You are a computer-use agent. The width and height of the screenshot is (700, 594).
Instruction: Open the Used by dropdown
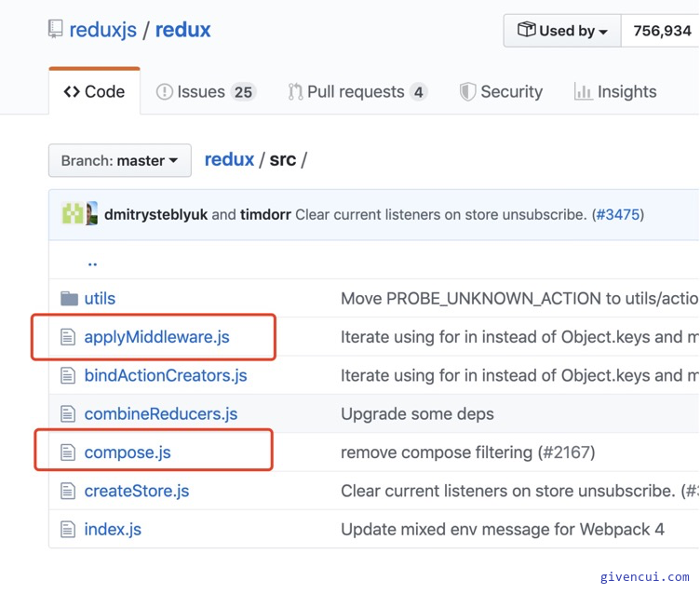(x=562, y=31)
